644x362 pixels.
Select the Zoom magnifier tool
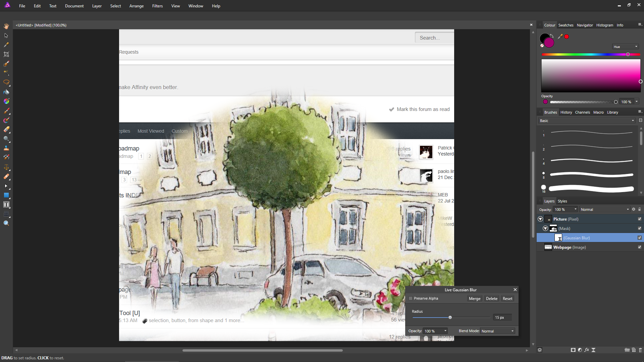6,223
